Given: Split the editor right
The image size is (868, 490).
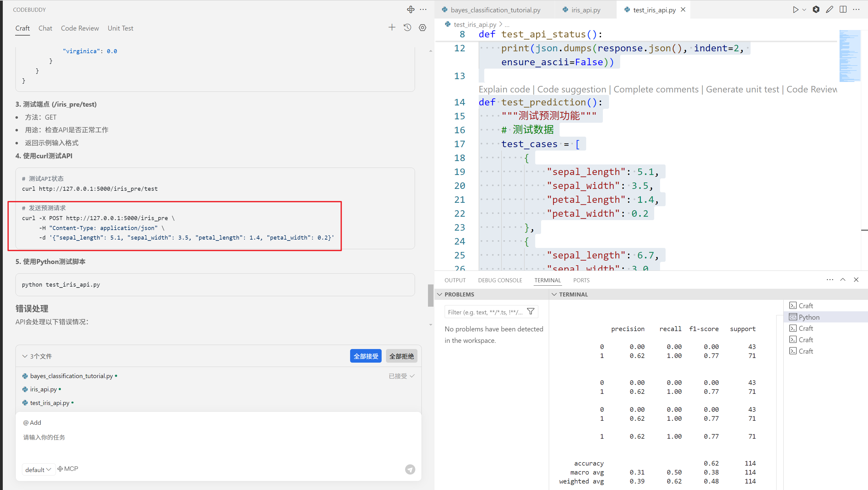Looking at the screenshot, I should coord(843,10).
